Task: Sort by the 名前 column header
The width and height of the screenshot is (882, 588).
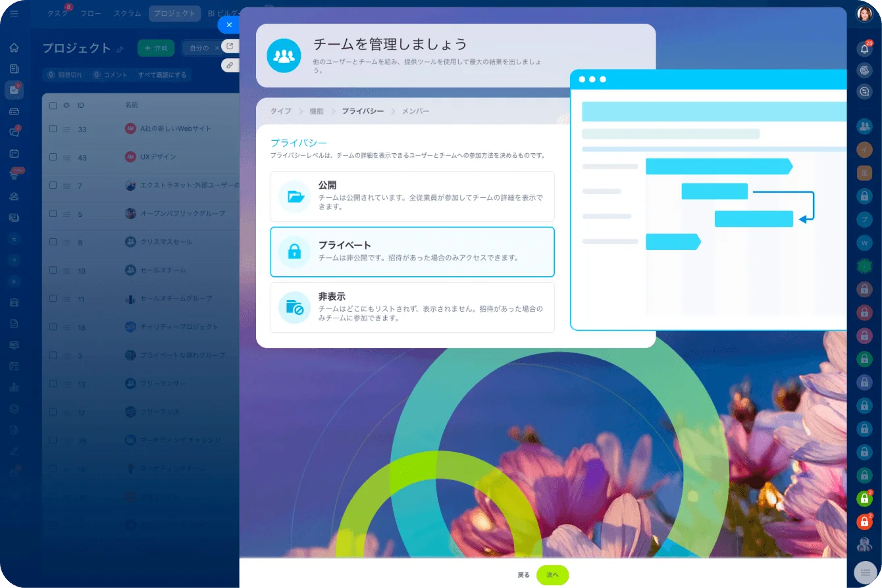Action: pyautogui.click(x=132, y=105)
